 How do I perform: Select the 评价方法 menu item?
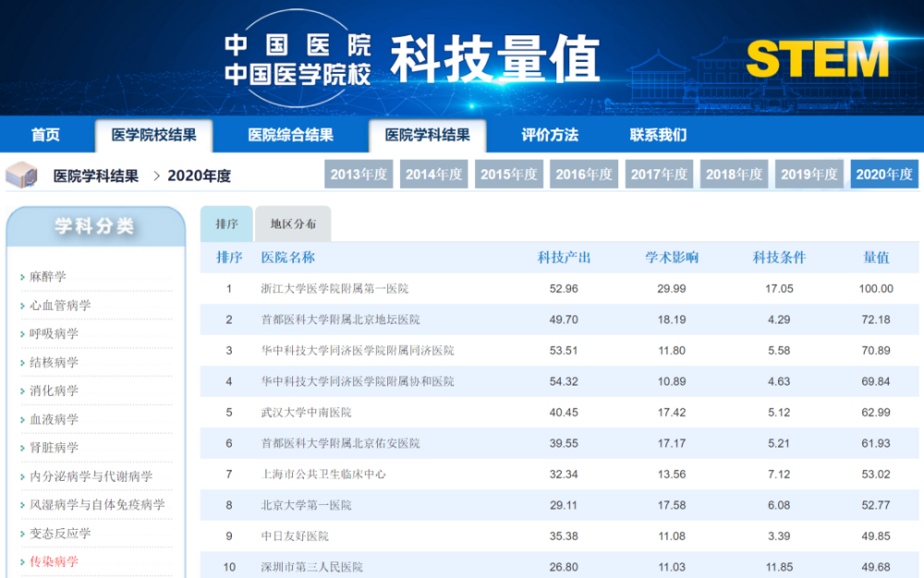(550, 135)
